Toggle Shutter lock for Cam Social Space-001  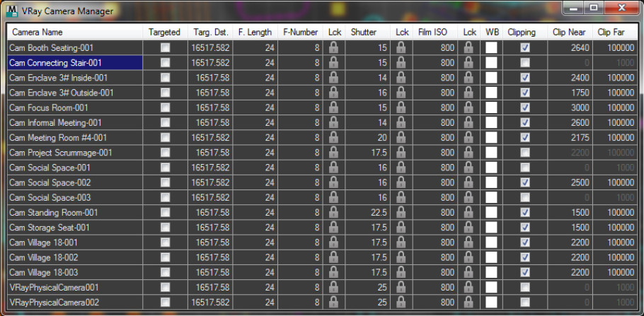pos(401,168)
